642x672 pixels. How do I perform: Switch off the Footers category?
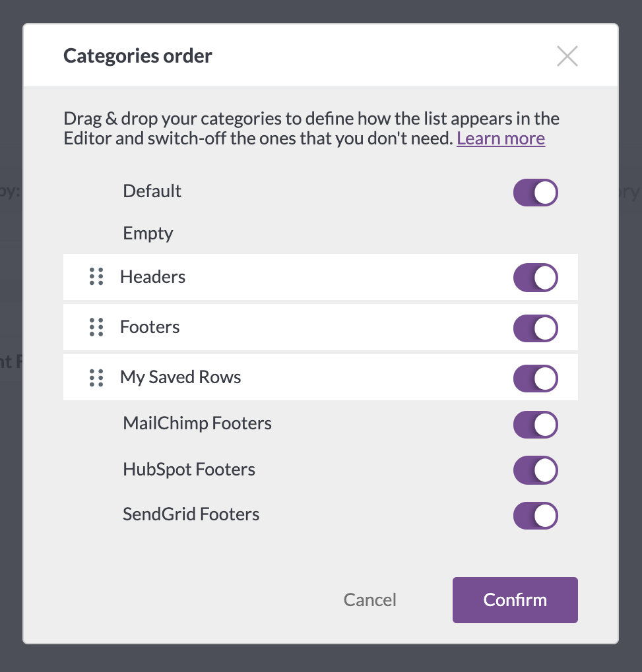pos(536,328)
